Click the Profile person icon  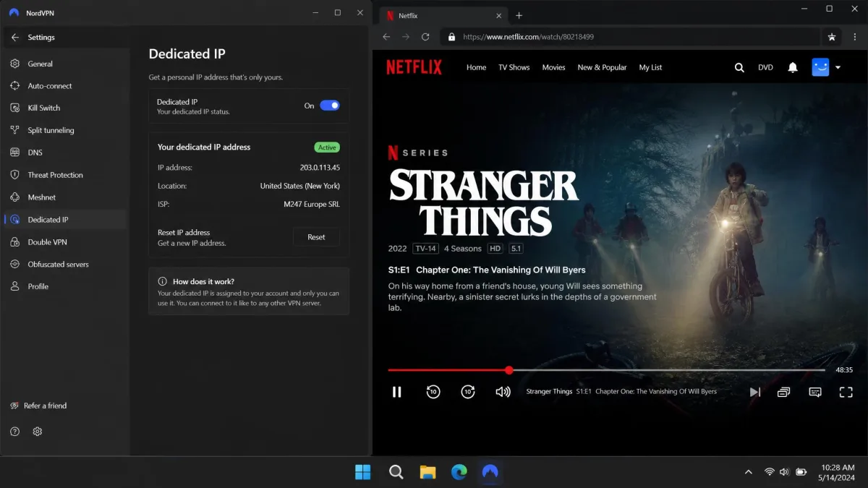coord(14,286)
